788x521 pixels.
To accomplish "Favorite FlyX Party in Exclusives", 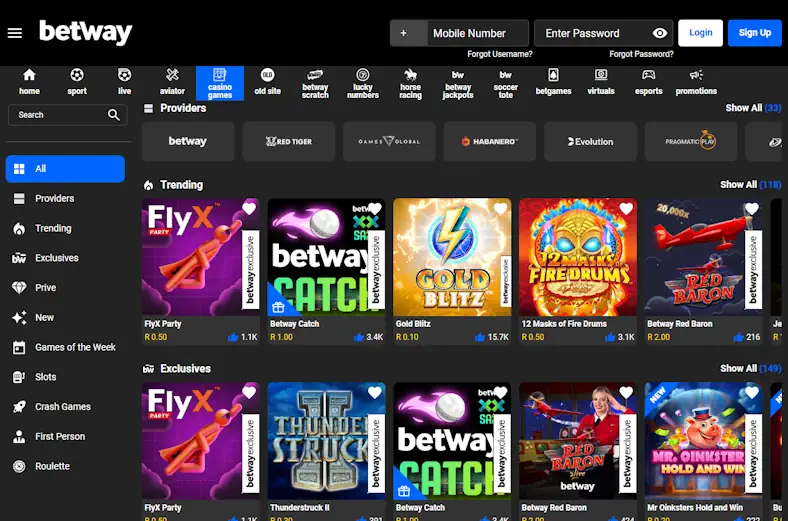I will (249, 392).
